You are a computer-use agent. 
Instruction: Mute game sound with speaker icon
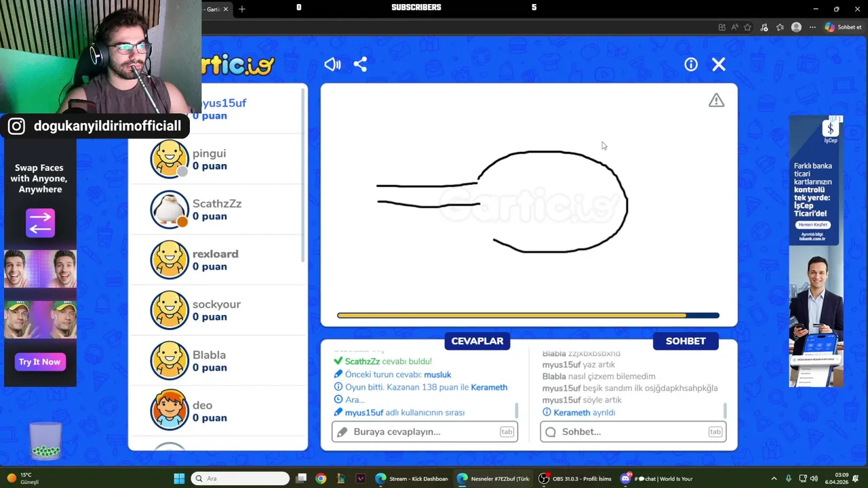(x=332, y=64)
